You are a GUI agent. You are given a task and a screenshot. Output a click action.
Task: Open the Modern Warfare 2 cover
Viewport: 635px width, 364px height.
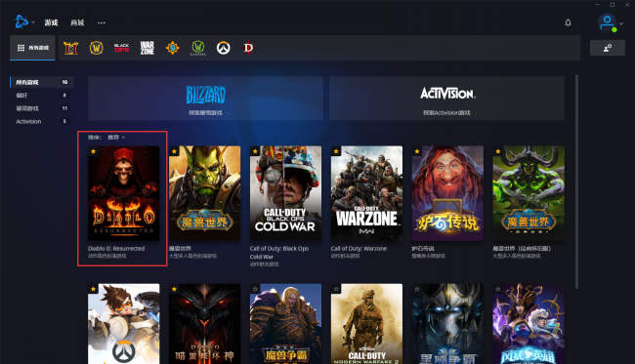pyautogui.click(x=366, y=324)
